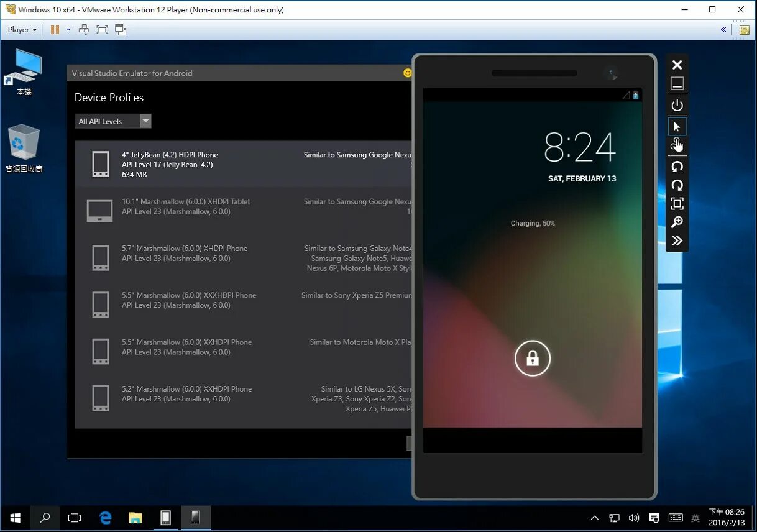Click "Similar to Sony Xperia Z5 Premium" text
Screen dimensions: 757x532
click(357, 295)
